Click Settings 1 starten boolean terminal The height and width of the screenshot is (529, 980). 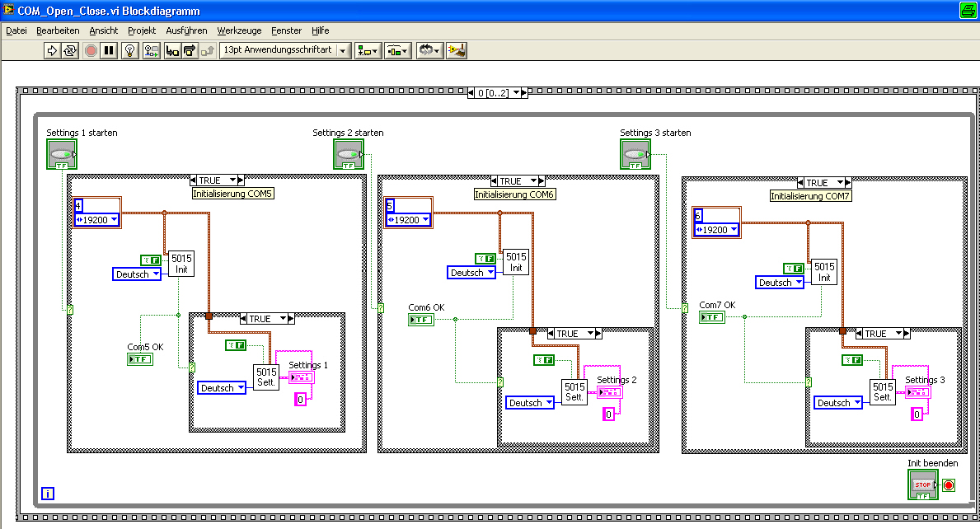[x=61, y=154]
